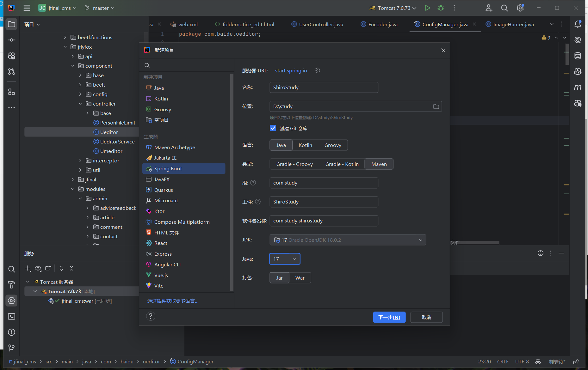Select Groovy as the language
The width and height of the screenshot is (588, 370).
[333, 145]
